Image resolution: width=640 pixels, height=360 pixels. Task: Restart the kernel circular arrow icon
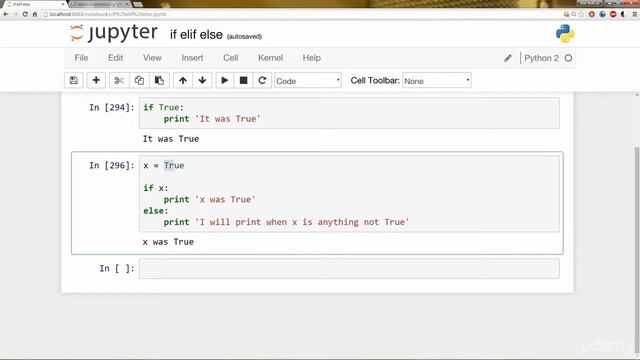[262, 80]
